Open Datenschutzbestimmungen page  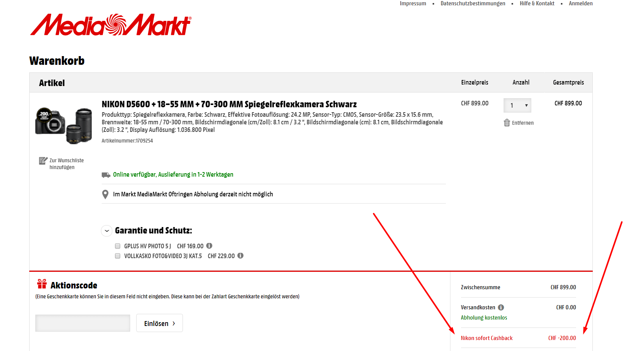click(x=473, y=3)
